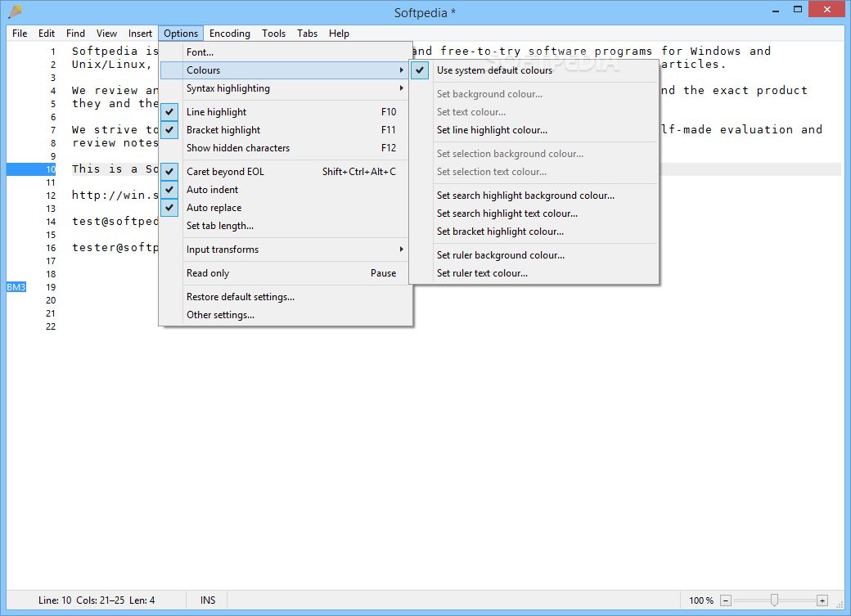Click line number 1 in gutter

tap(53, 52)
